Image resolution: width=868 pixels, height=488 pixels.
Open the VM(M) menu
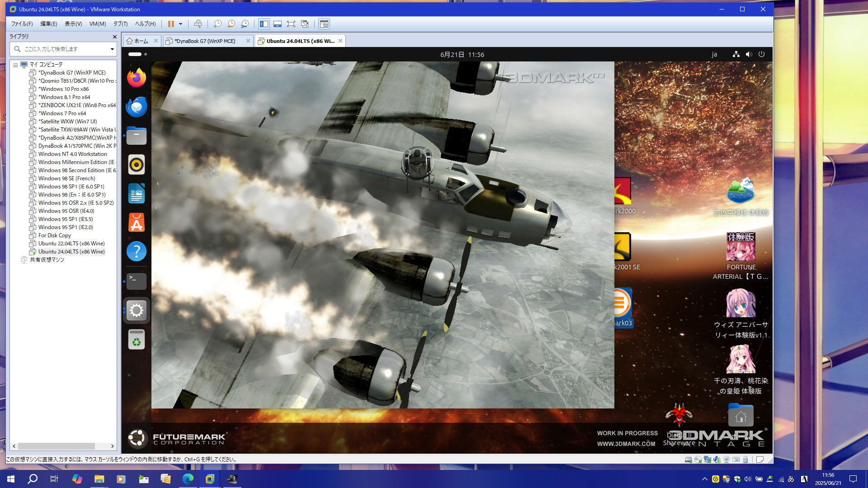(98, 24)
